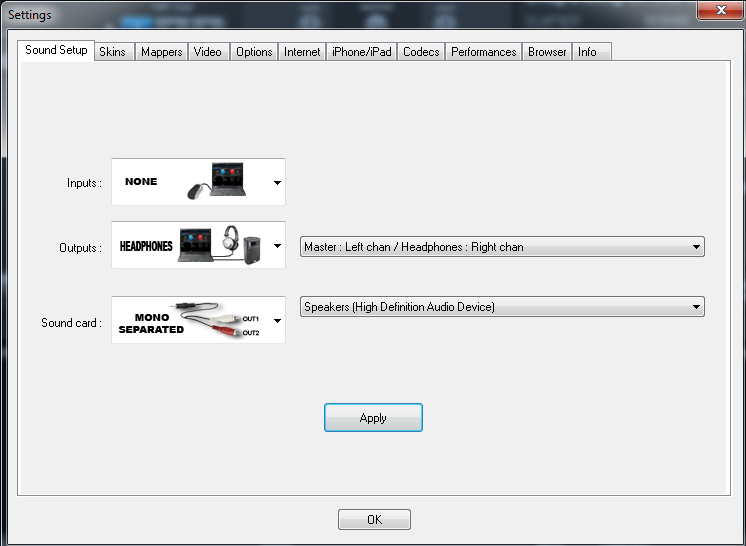Expand the Outputs HEADPHONES dropdown arrow
746x546 pixels.
(x=277, y=246)
